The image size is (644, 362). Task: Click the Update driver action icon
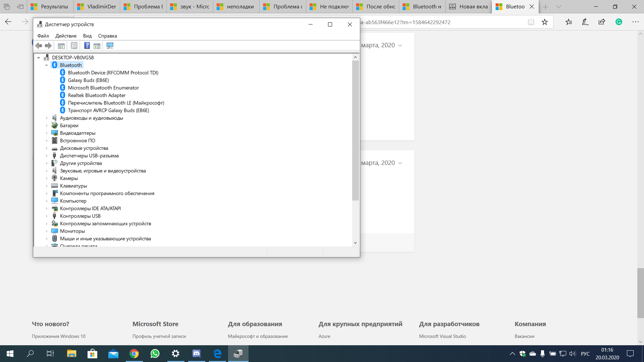pyautogui.click(x=97, y=45)
